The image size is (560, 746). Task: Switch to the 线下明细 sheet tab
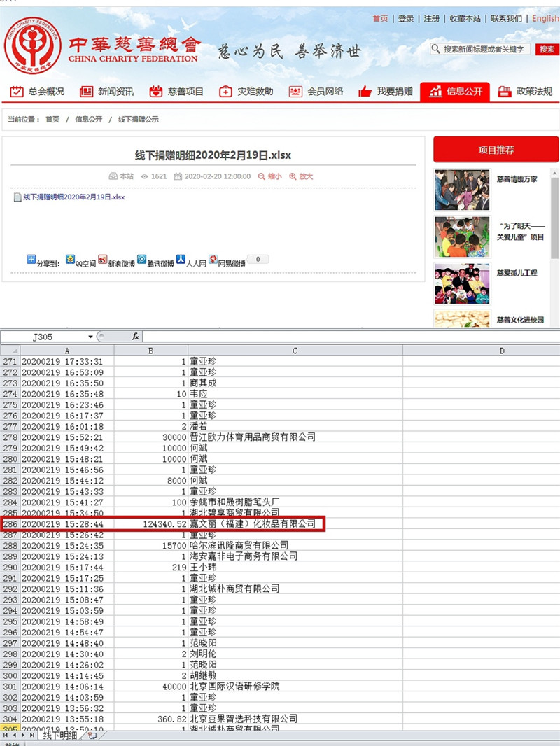60,735
